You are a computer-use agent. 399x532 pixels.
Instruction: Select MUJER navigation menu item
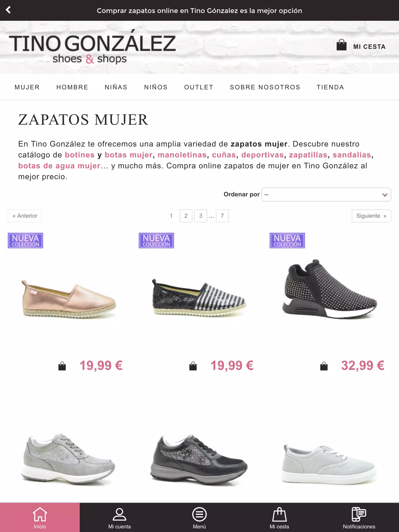pos(27,87)
